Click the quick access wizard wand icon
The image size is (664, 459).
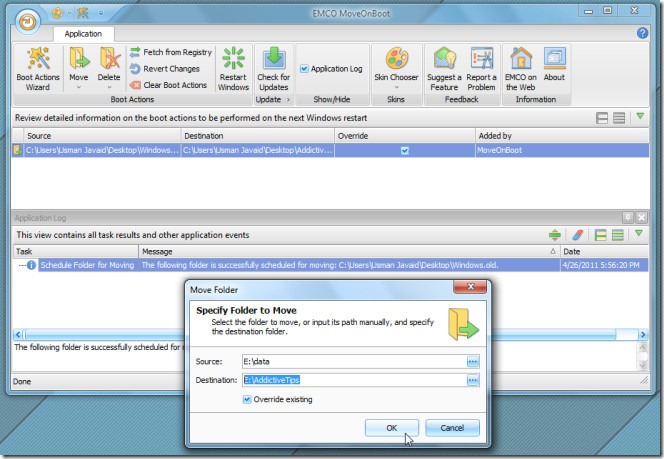pos(83,13)
